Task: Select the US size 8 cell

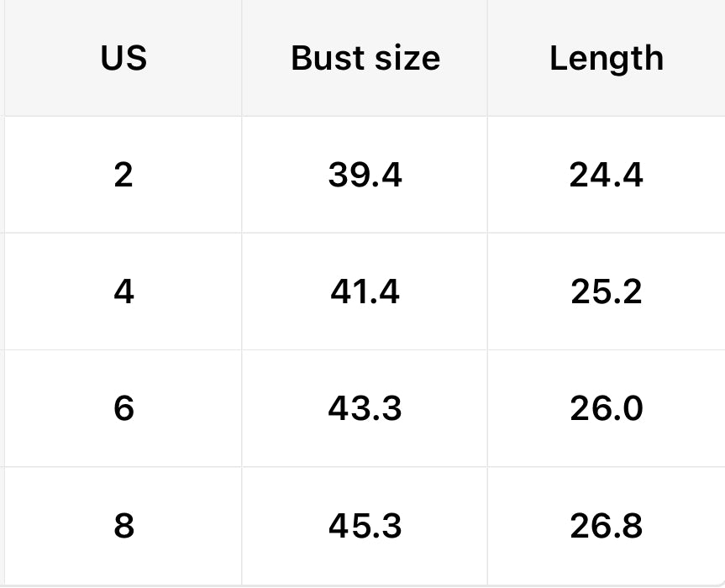Action: (x=123, y=526)
